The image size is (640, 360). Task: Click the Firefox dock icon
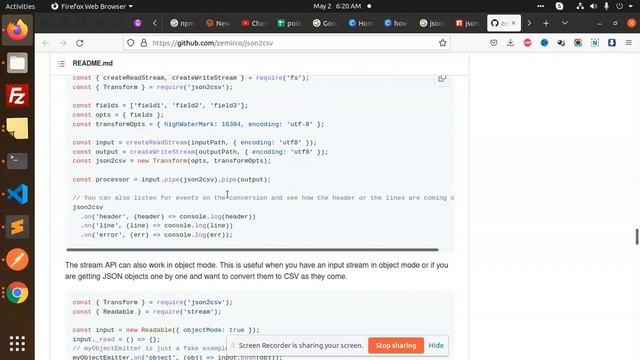(17, 30)
